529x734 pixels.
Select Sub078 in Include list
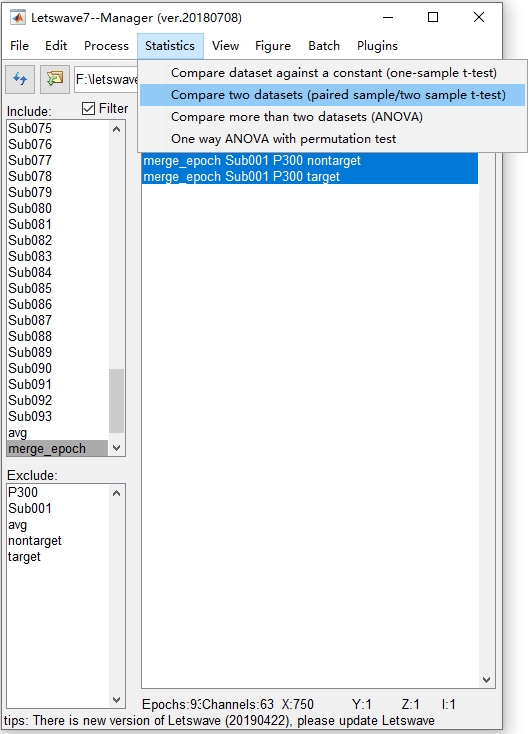pos(58,176)
